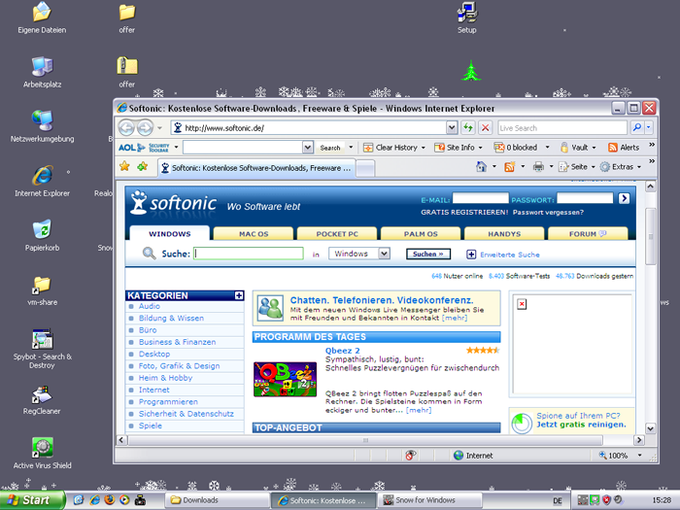This screenshot has width=680, height=510.
Task: Launch RegCleaner desktop shortcut
Action: (x=42, y=399)
